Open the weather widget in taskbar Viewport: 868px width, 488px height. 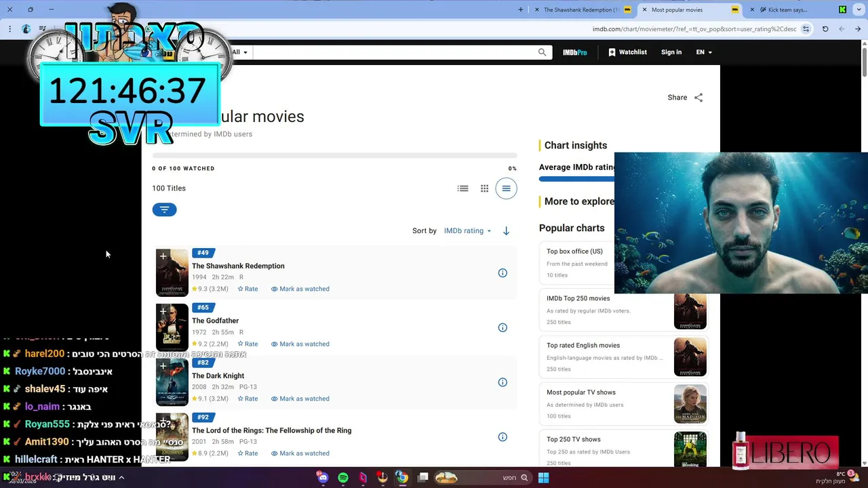click(835, 478)
